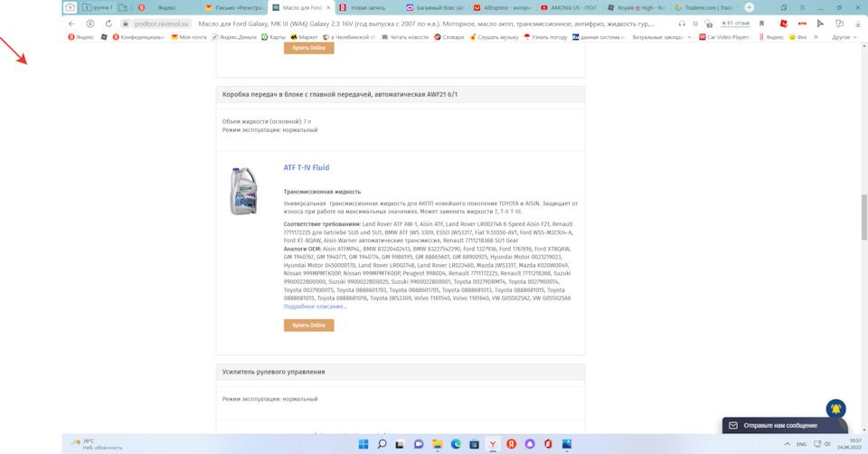
Task: Go back using the browser back arrow
Action: click(71, 24)
